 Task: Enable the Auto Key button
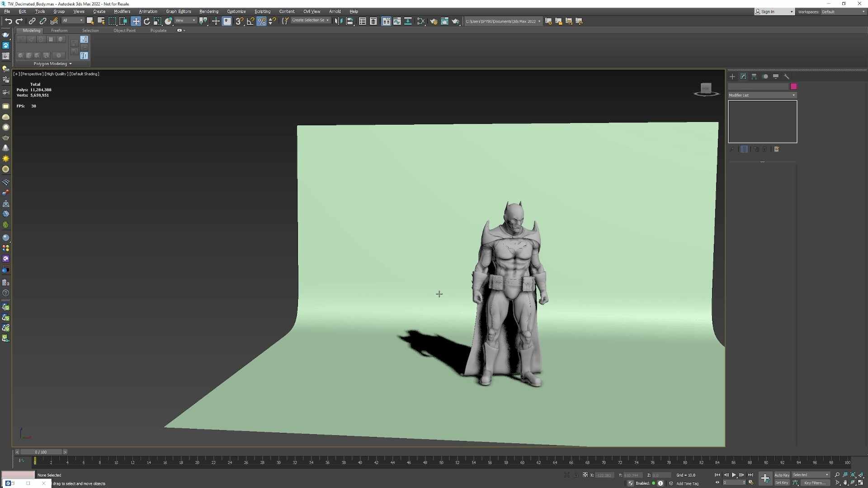click(782, 475)
